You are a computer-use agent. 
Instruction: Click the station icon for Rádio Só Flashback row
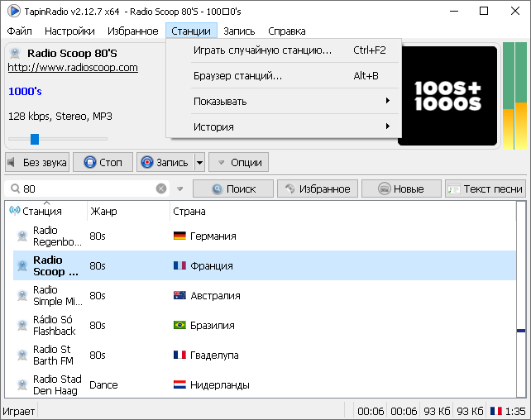(x=22, y=325)
